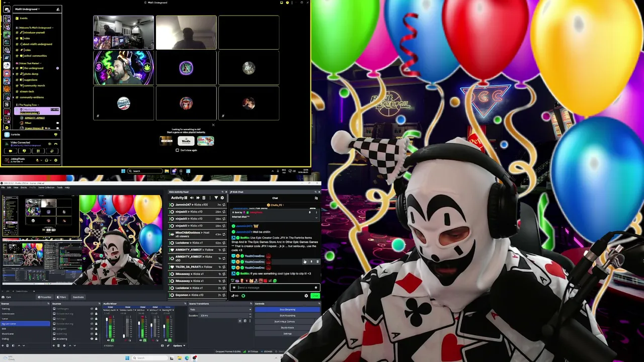Open source Filters button
Viewport: 644px width, 362px height.
click(61, 297)
